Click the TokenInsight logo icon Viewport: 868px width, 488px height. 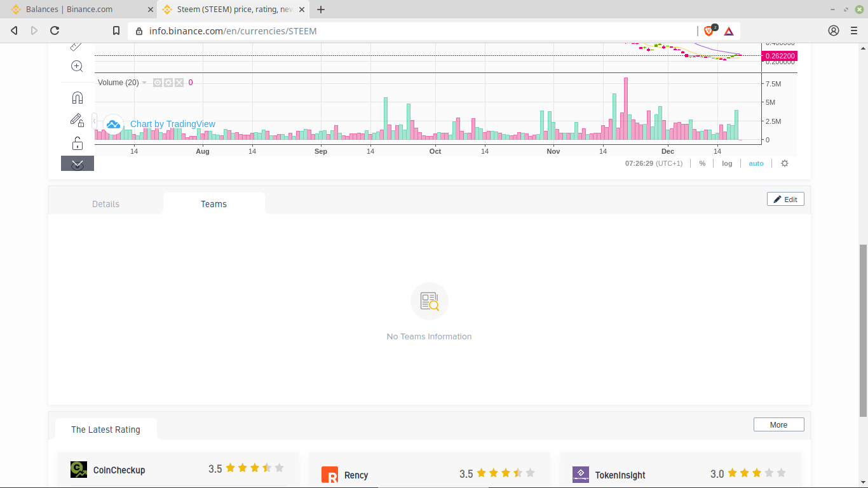click(581, 475)
